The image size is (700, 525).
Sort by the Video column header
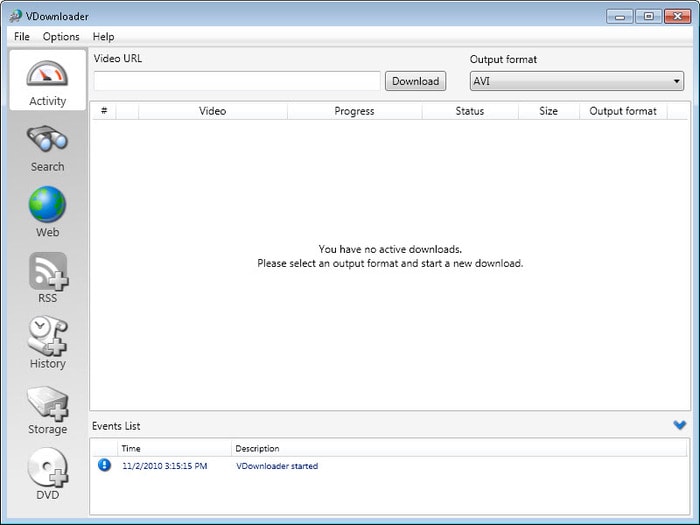click(x=212, y=111)
